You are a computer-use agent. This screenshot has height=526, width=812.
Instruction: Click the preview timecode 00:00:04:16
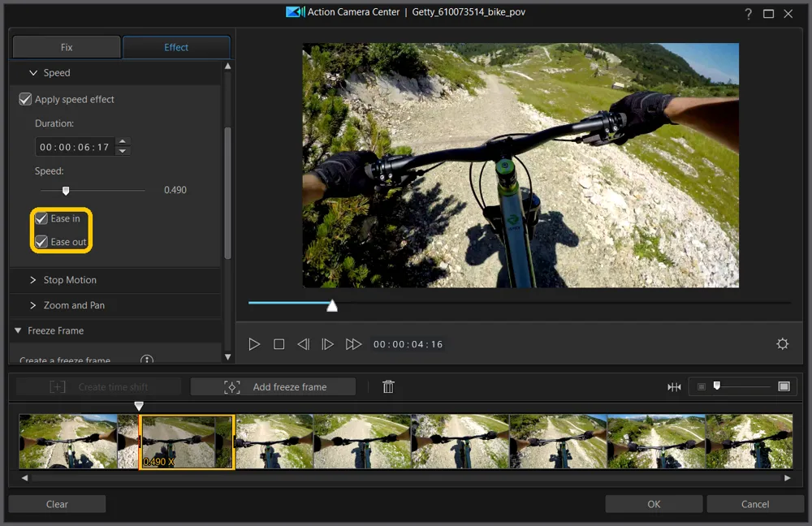(408, 344)
